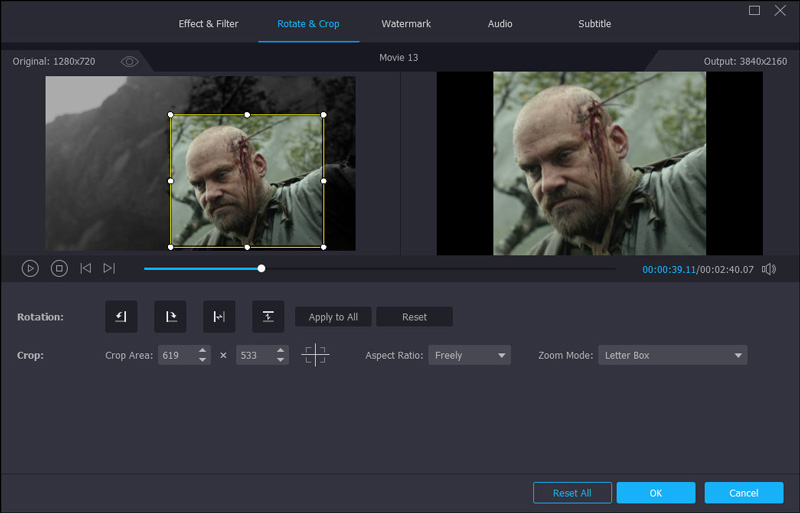Flip the video horizontally
This screenshot has height=513, width=800.
pyautogui.click(x=219, y=317)
